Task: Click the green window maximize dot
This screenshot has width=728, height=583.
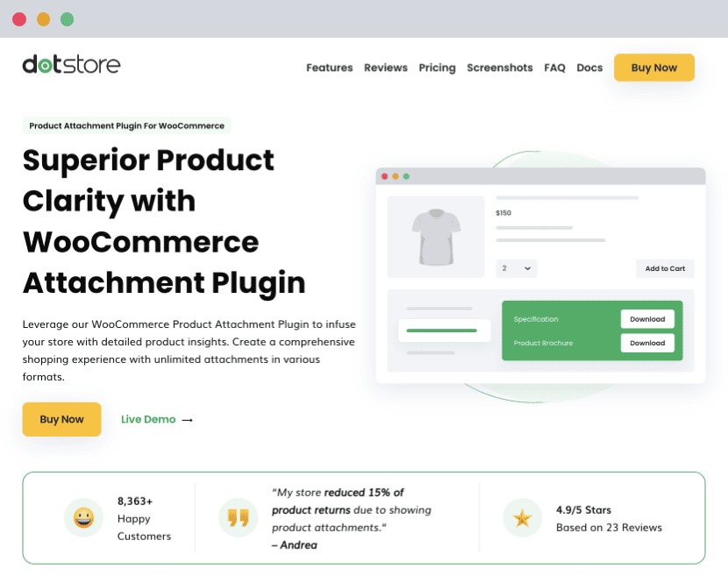Action: [67, 19]
